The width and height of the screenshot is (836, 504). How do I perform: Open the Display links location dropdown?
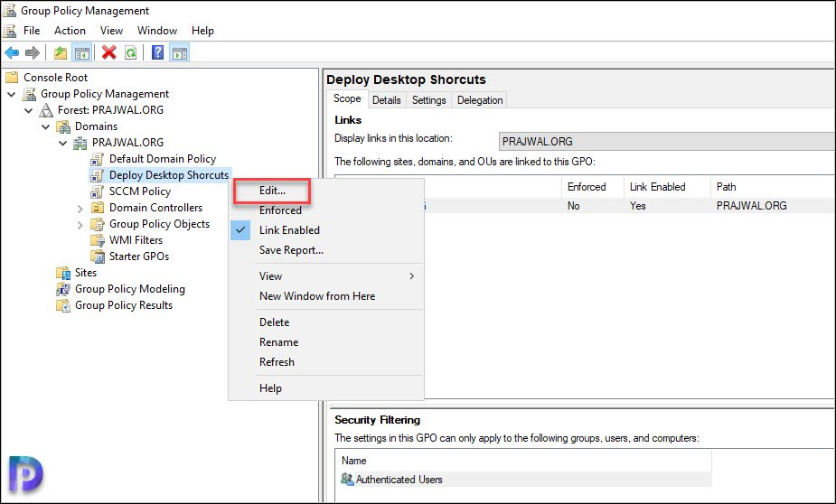coord(667,142)
